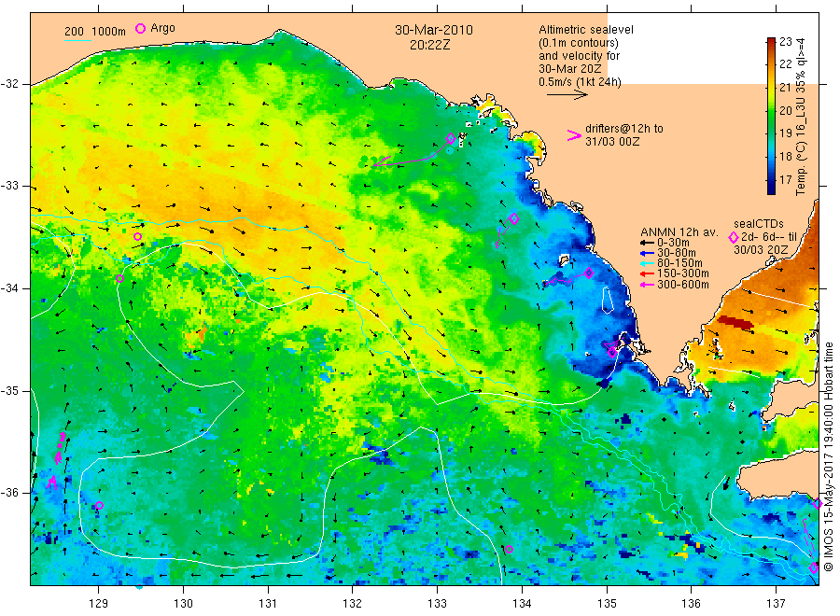This screenshot has width=840, height=616.
Task: Click the '(0.1m contours)' caption line
Action: click(579, 43)
